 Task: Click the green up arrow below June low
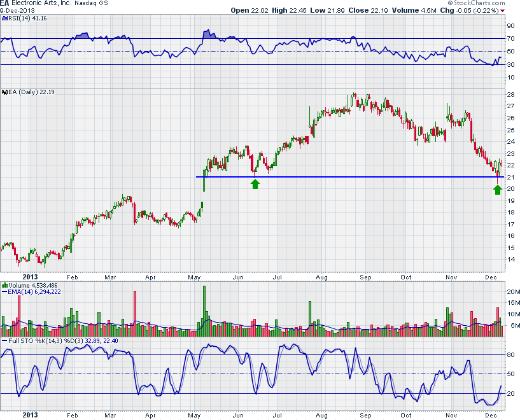(255, 184)
